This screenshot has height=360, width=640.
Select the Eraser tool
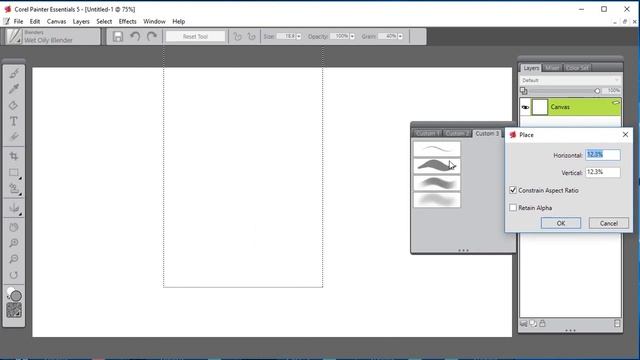pyautogui.click(x=14, y=137)
